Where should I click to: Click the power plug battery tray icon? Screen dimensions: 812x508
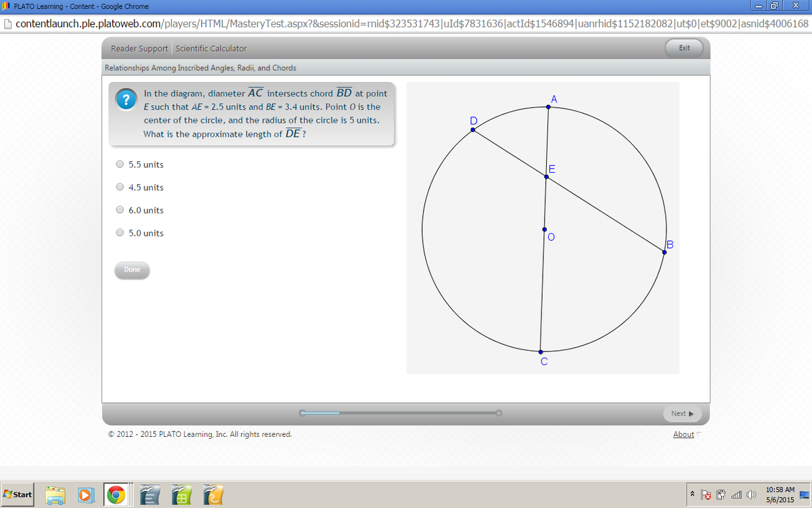pos(722,494)
